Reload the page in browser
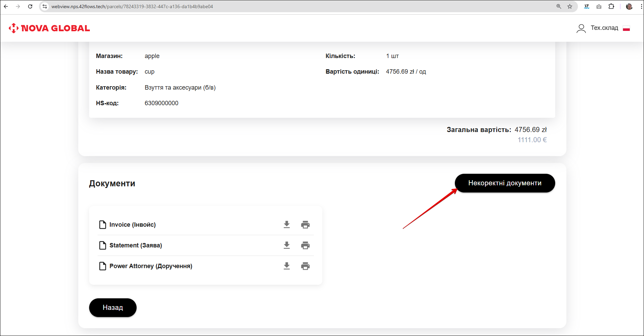The height and width of the screenshot is (336, 644). coord(30,6)
